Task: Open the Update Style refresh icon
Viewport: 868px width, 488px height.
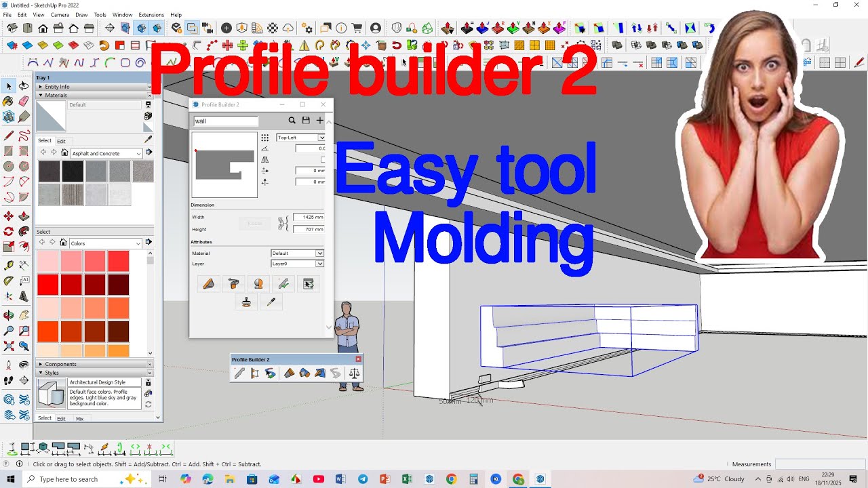Action: pos(148,405)
